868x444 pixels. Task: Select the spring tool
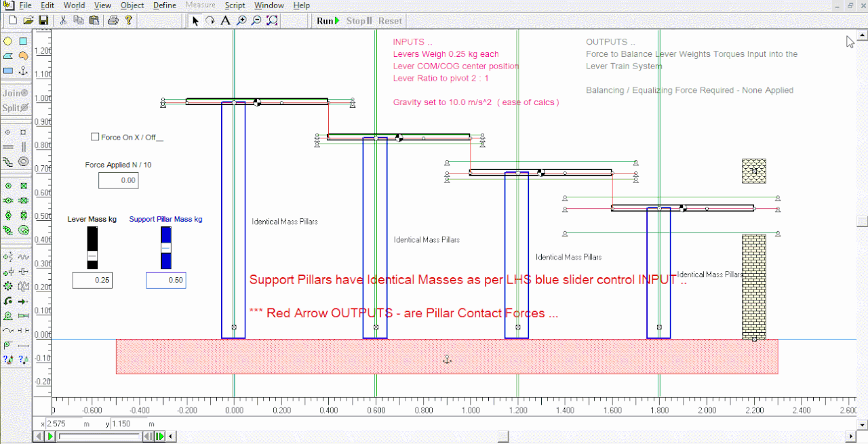click(24, 258)
